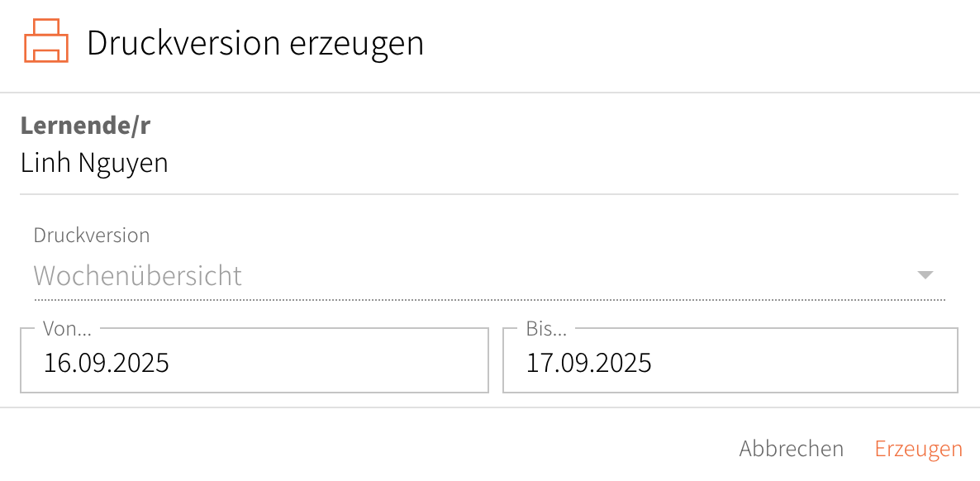Click the small Druckversion field label
Screen dimensions: 980x481
(x=92, y=236)
